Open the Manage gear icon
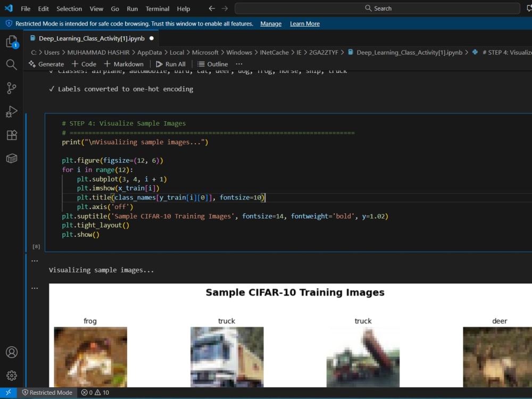 [12, 376]
